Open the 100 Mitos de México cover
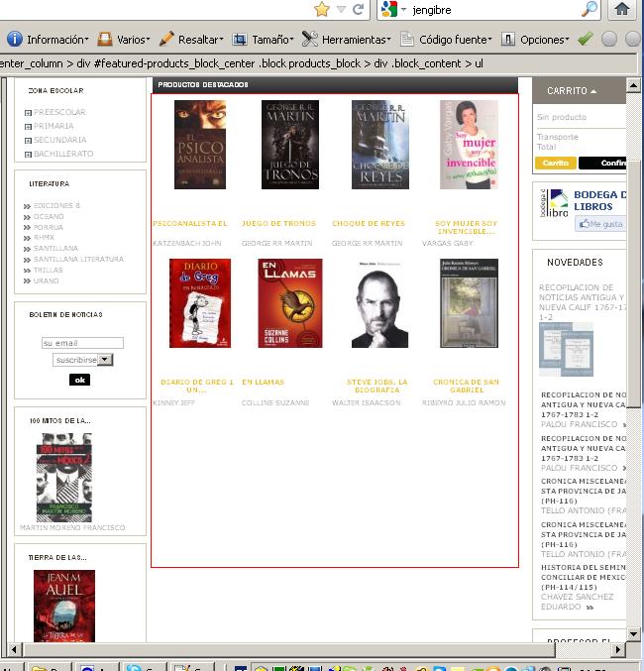The width and height of the screenshot is (644, 671). click(64, 477)
